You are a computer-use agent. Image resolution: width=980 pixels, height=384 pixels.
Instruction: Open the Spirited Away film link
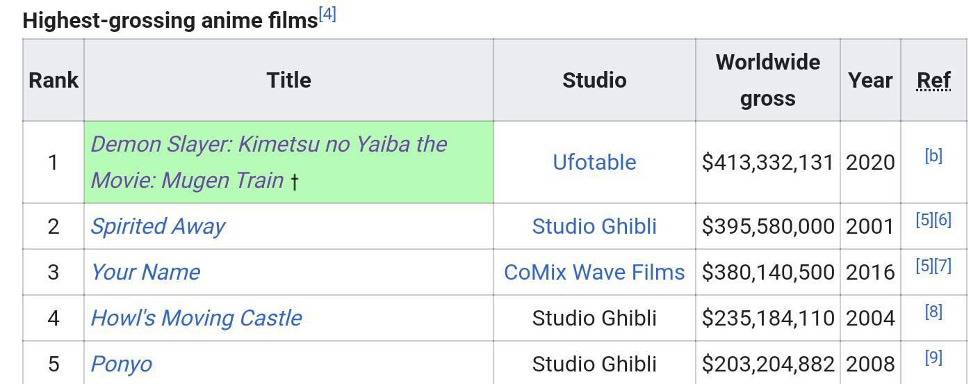point(158,226)
